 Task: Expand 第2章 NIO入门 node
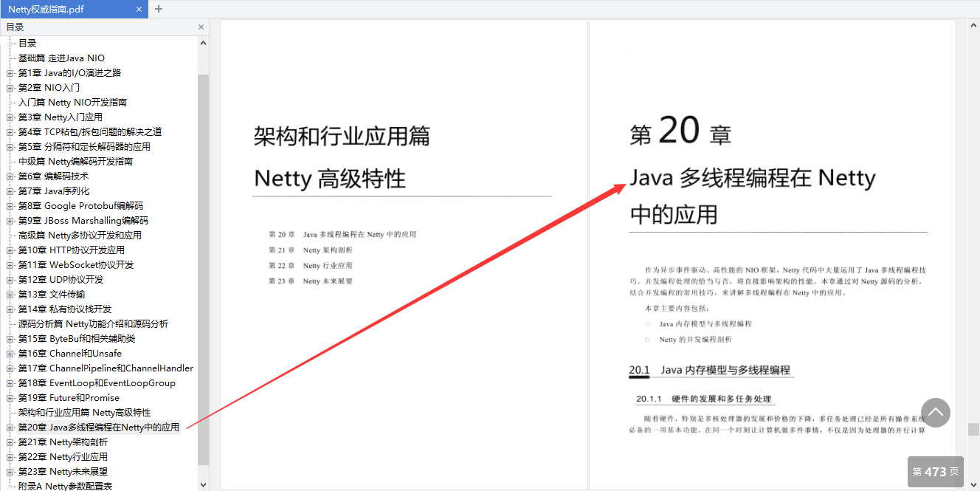click(x=10, y=88)
